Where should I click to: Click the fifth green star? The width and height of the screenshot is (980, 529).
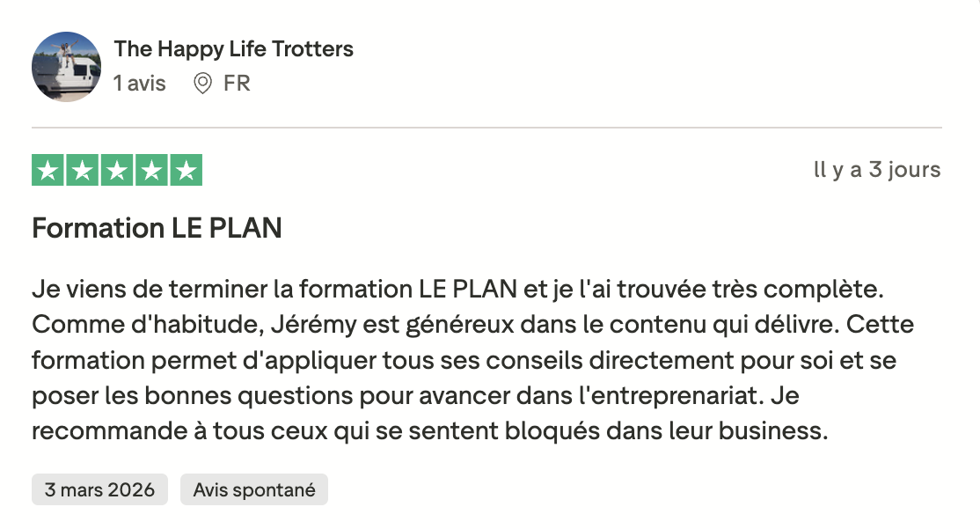pyautogui.click(x=186, y=170)
